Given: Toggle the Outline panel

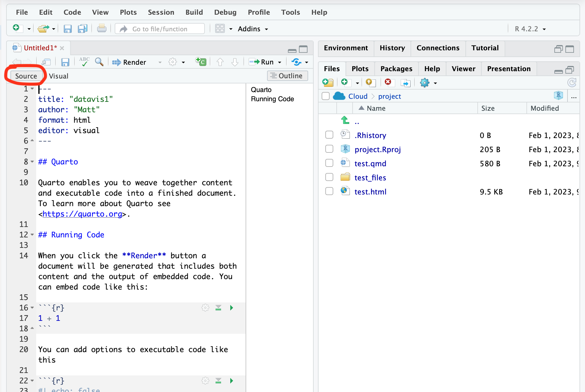Looking at the screenshot, I should pos(287,76).
